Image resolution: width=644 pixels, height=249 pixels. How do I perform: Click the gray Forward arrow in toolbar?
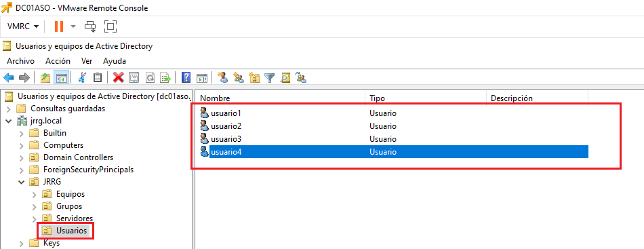pos(24,77)
